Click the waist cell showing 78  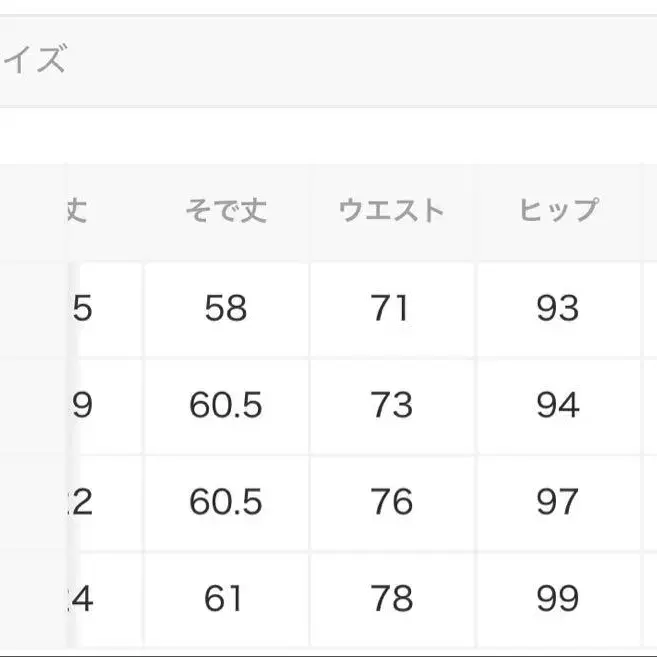point(391,598)
